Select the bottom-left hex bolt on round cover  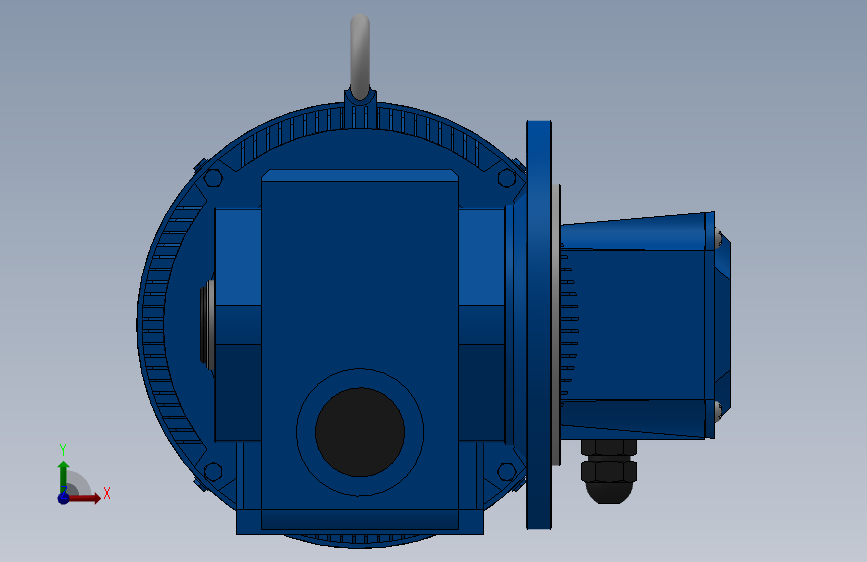click(x=213, y=472)
